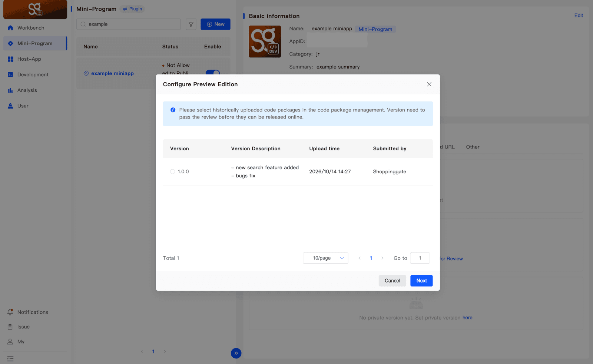The image size is (593, 364).
Task: Click the empty inbox icon in private version
Action: pyautogui.click(x=416, y=303)
